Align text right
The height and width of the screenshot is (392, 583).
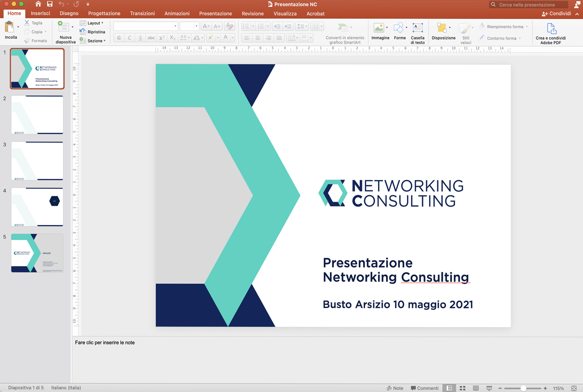[x=268, y=38]
